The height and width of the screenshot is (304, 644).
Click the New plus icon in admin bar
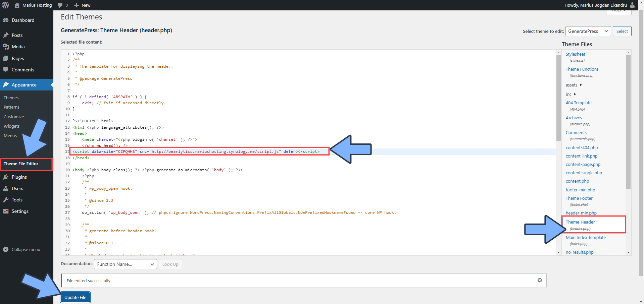pyautogui.click(x=77, y=5)
